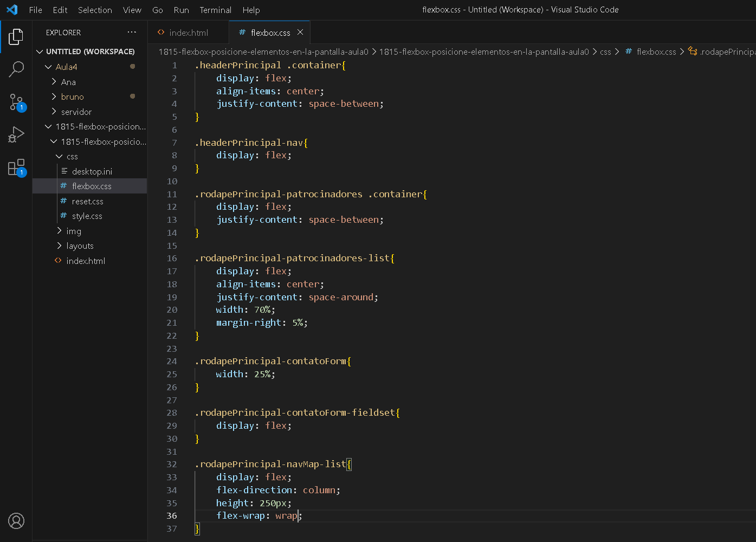Screen dimensions: 756x542
Task: Open Explorer views and more actions menu
Action: click(x=132, y=33)
